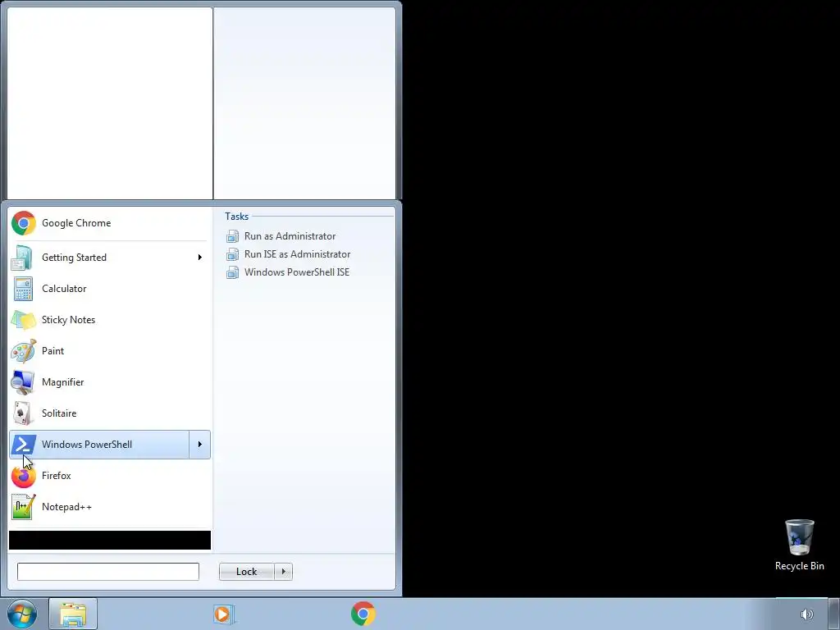
Task: Open Windows Media Player from the taskbar
Action: [x=223, y=614]
